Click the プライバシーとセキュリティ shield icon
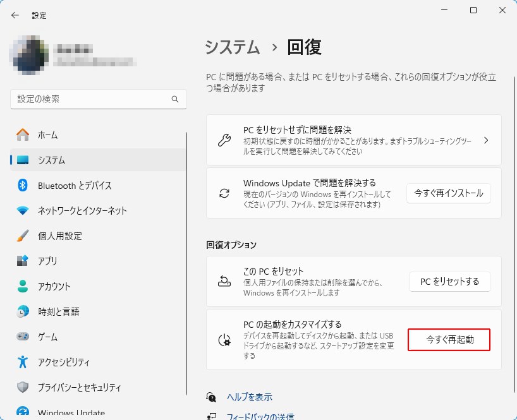Viewport: 517px width, 420px height. pyautogui.click(x=23, y=387)
